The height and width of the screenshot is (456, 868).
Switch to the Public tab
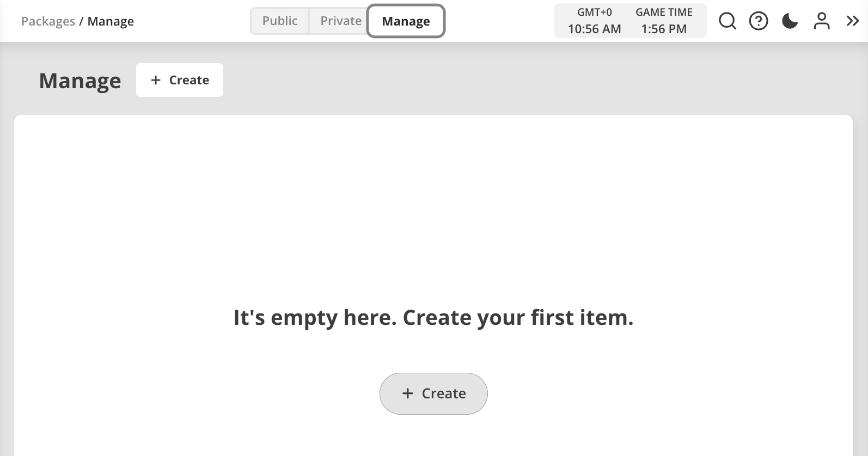point(279,21)
